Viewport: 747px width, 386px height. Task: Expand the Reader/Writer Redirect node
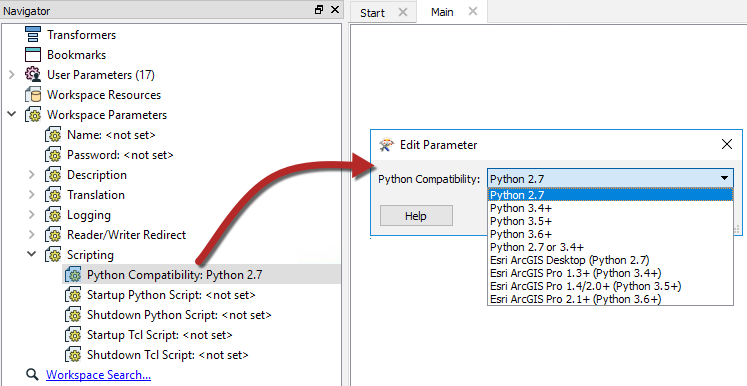click(x=32, y=235)
